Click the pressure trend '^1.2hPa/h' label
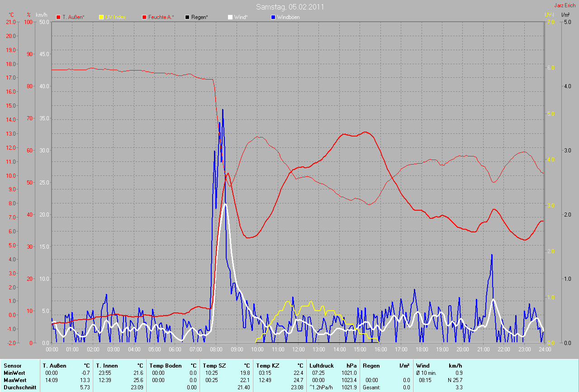The image size is (579, 392). click(322, 387)
